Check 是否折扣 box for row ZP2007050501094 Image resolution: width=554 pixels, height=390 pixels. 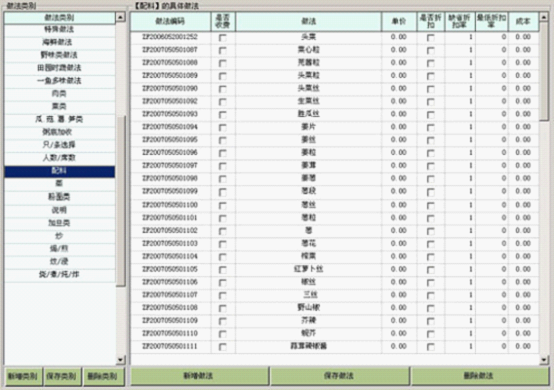click(430, 128)
